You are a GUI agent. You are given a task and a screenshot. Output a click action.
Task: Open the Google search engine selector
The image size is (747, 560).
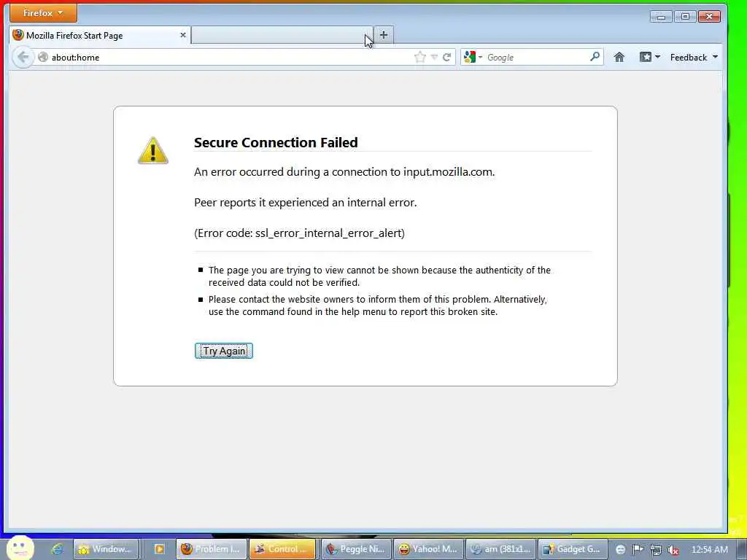coord(473,57)
